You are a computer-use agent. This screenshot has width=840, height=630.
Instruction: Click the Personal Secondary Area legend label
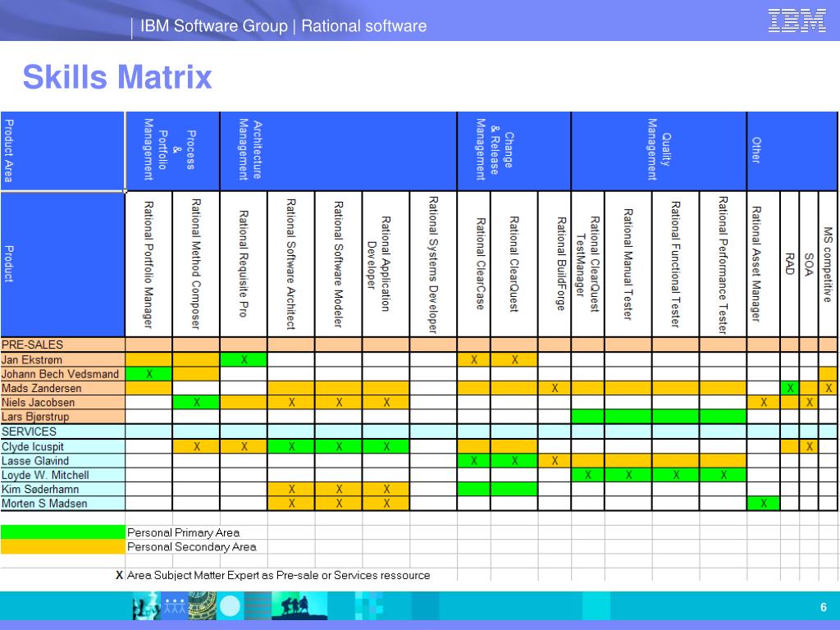coord(191,547)
